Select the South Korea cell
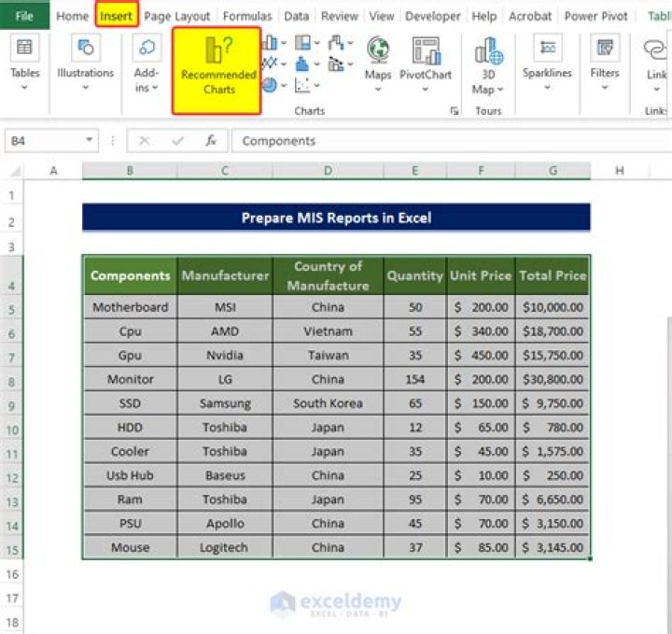Screen dimensions: 672x634 click(329, 403)
